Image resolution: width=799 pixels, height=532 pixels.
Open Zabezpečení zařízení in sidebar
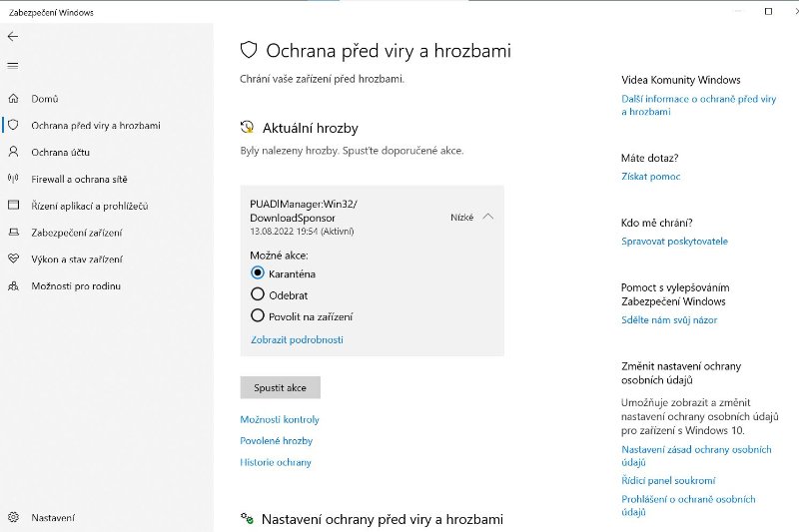pos(77,233)
